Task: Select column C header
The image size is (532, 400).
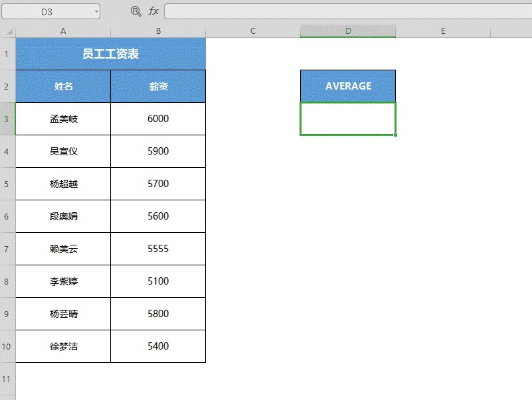Action: (253, 31)
